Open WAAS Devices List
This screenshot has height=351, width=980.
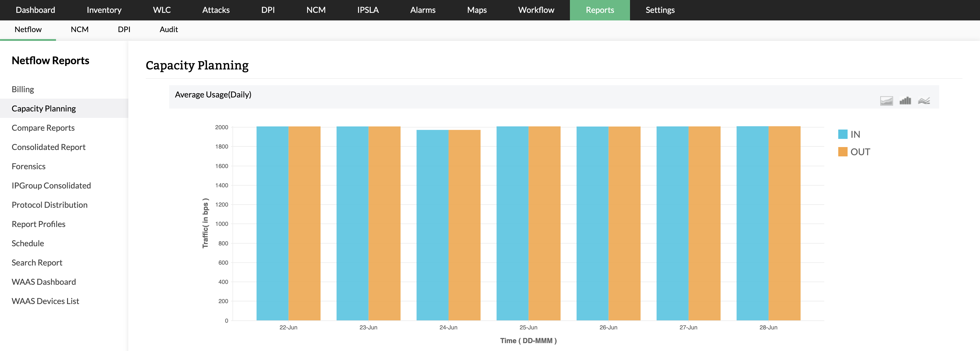45,301
